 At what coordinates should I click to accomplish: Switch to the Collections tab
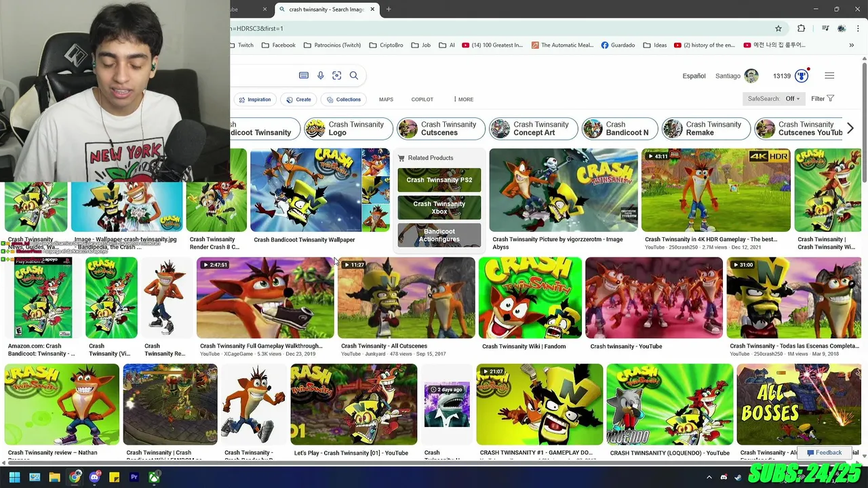coord(343,100)
